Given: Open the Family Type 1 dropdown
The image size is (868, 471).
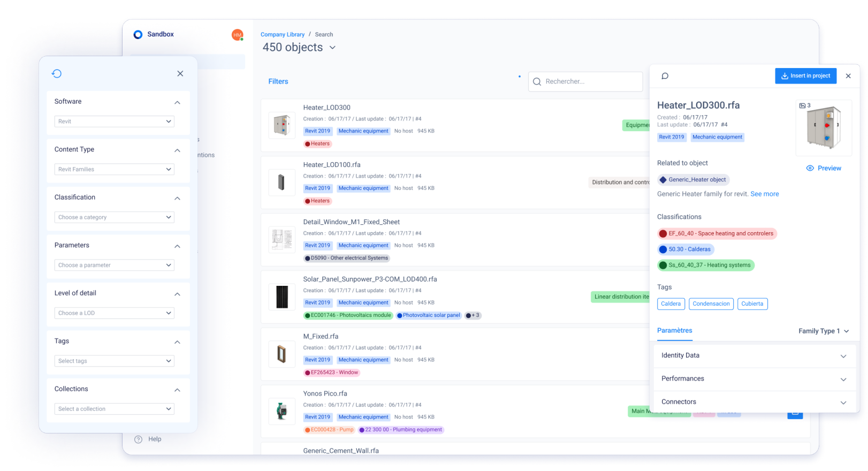Looking at the screenshot, I should click(824, 331).
